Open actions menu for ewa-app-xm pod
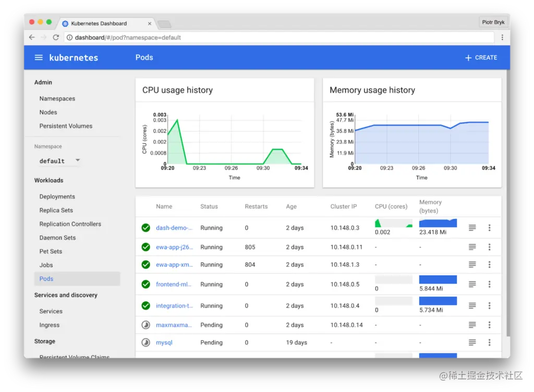 [x=489, y=264]
